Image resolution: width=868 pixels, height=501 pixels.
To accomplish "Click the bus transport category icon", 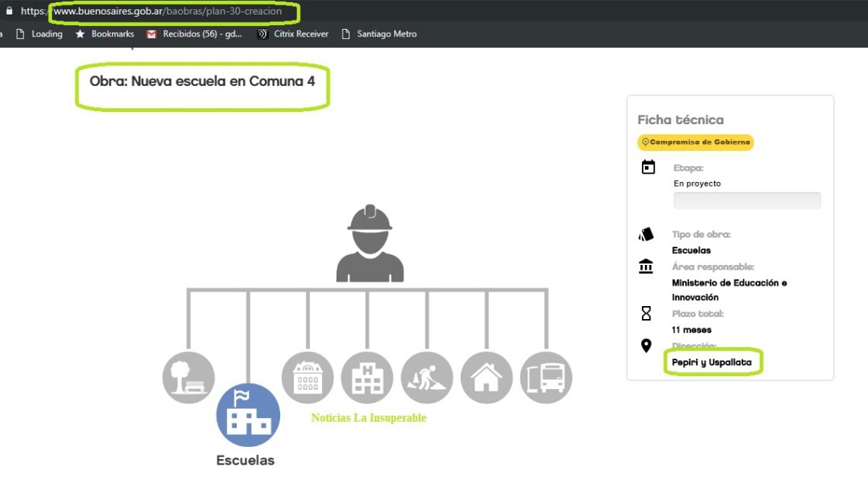I will click(x=546, y=378).
